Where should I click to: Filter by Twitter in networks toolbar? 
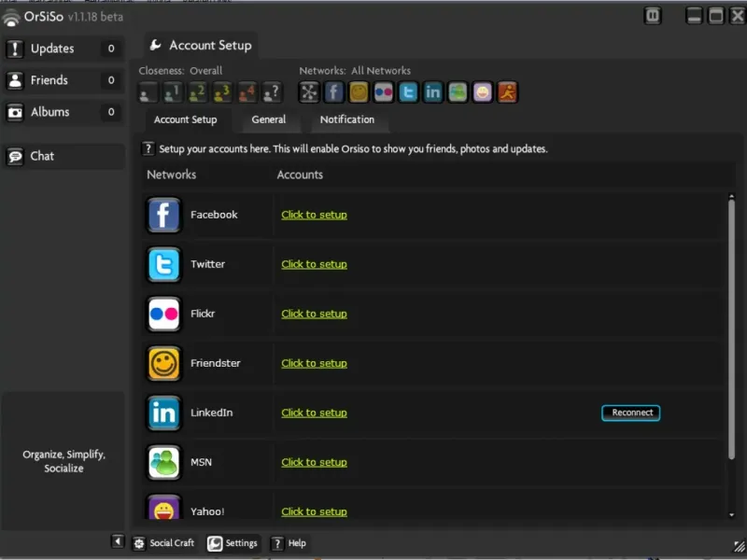pos(408,92)
